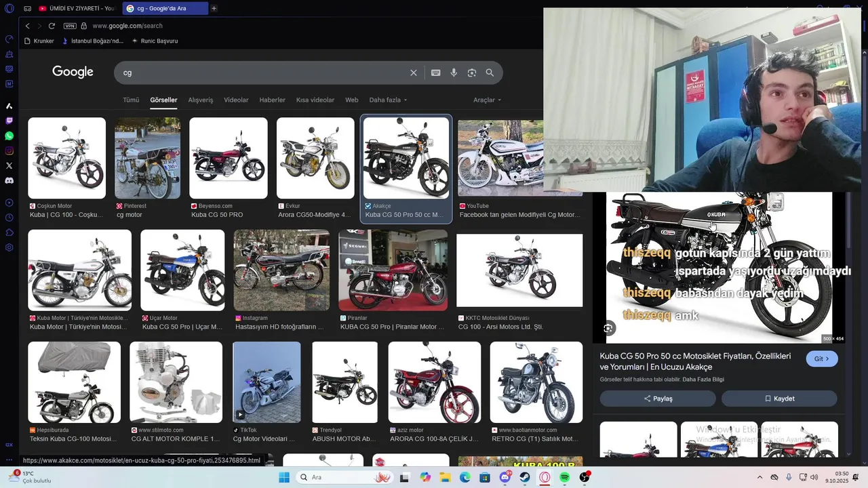Open the Pinterest cg motor thumbnail
The width and height of the screenshot is (868, 488).
tap(147, 158)
